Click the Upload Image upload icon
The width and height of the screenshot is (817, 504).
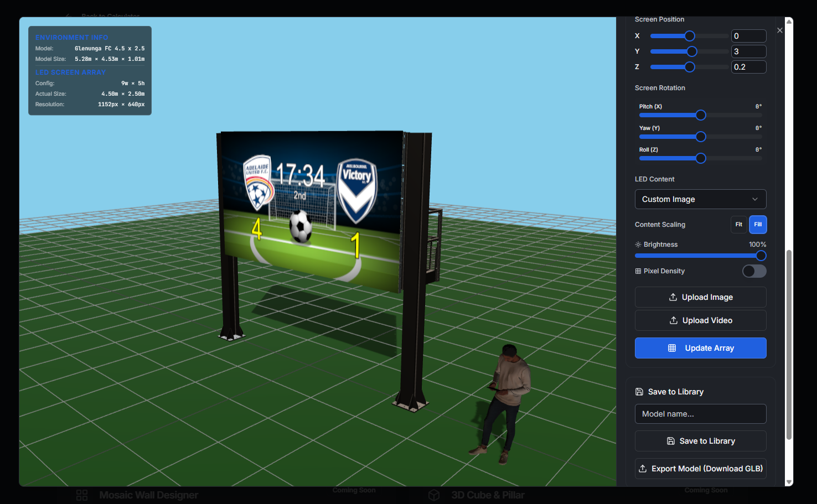click(673, 297)
